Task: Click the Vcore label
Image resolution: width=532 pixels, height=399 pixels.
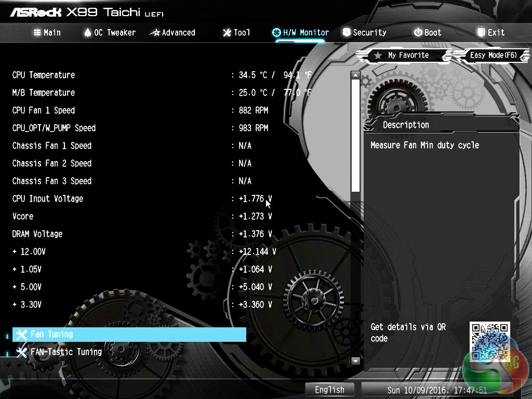Action: click(23, 216)
